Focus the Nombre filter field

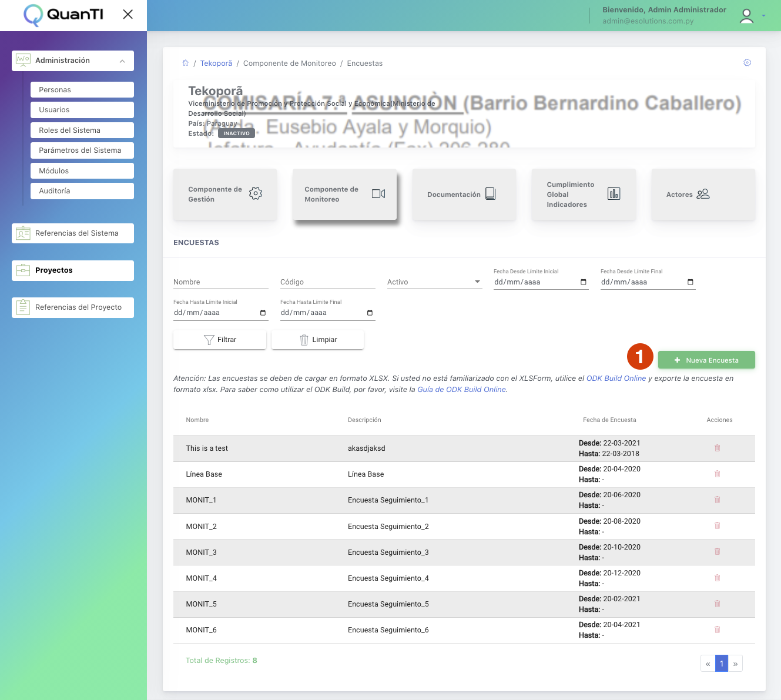(221, 282)
